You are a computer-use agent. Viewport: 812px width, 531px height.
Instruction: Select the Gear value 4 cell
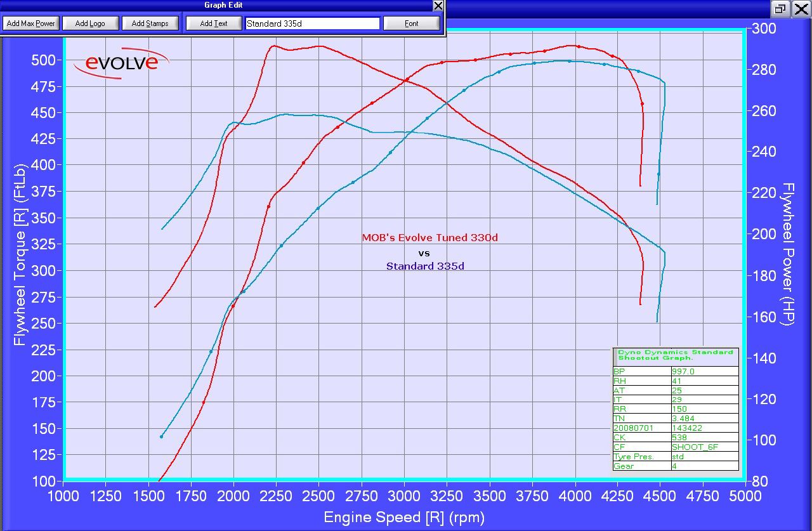(x=704, y=466)
